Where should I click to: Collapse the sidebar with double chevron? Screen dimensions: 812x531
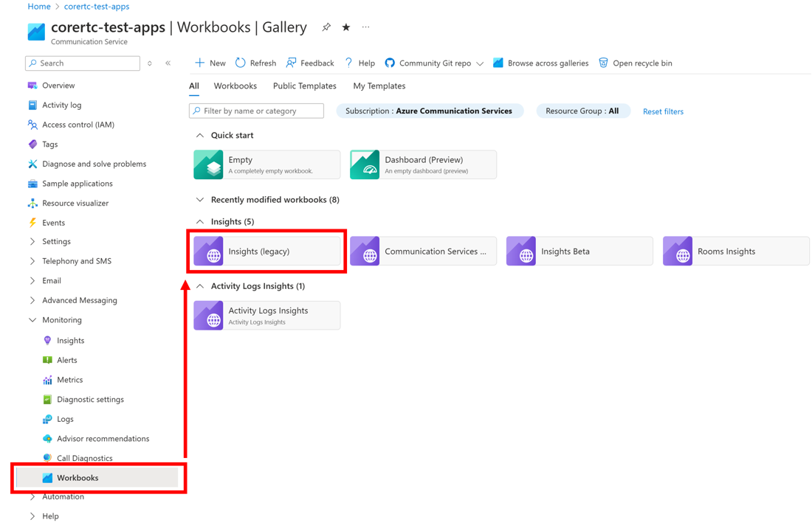168,63
